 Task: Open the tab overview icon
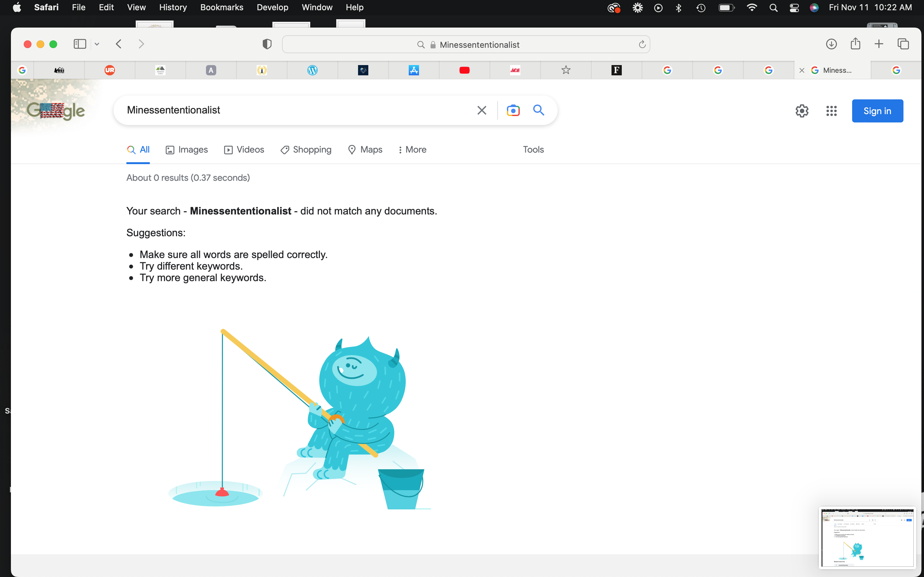(x=903, y=44)
